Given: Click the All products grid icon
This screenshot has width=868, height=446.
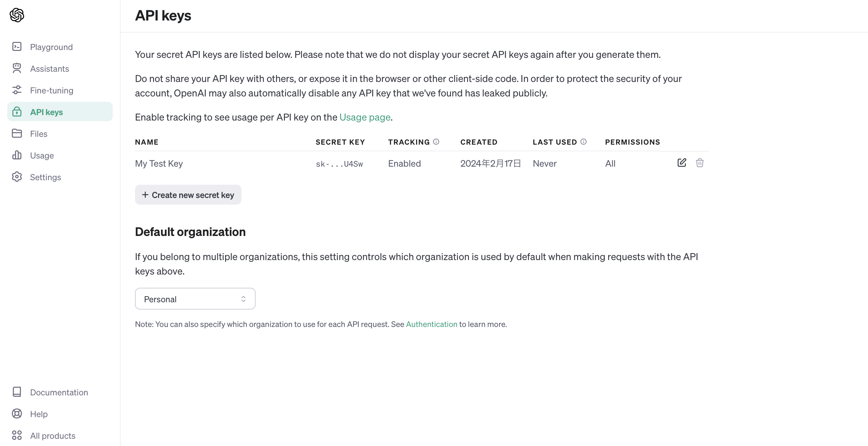Looking at the screenshot, I should pos(17,435).
